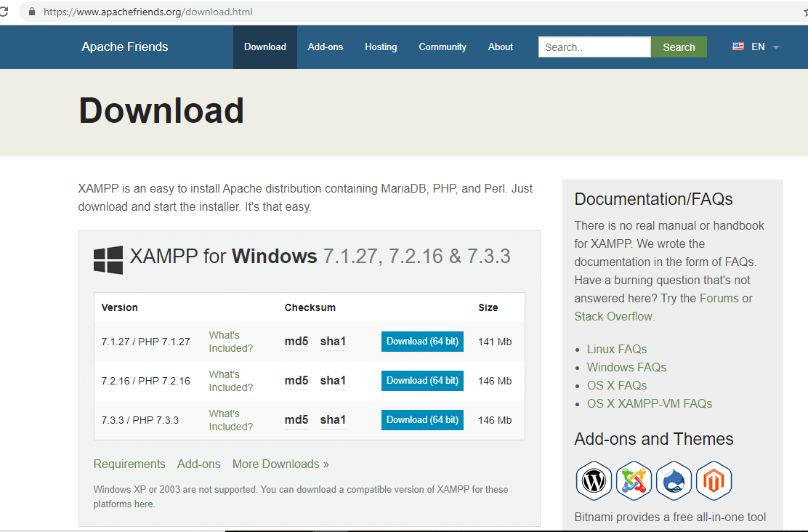Image resolution: width=808 pixels, height=532 pixels.
Task: Go to the Community navigation item
Action: tap(443, 47)
